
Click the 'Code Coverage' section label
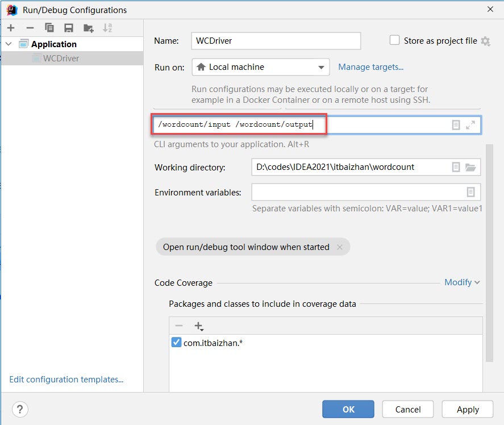pyautogui.click(x=183, y=283)
